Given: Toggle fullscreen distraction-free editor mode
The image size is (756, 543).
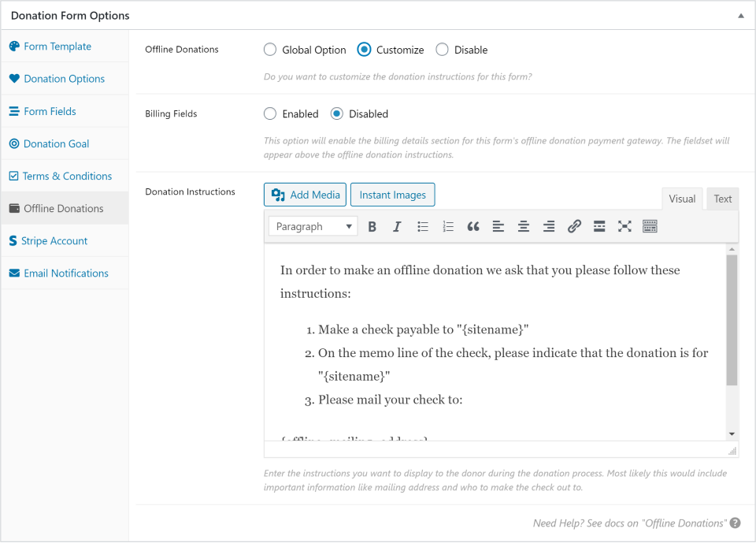Looking at the screenshot, I should pos(624,226).
